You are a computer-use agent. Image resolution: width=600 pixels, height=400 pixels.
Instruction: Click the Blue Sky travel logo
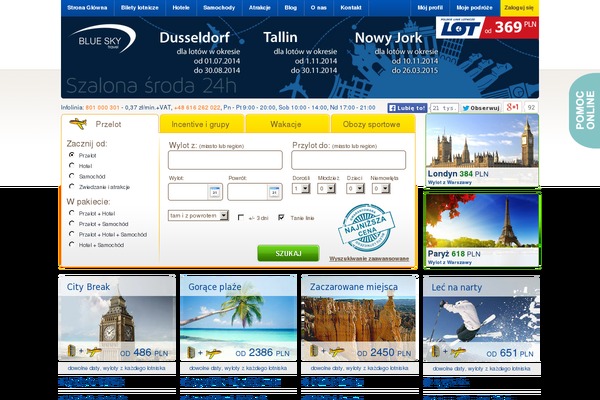coord(102,39)
